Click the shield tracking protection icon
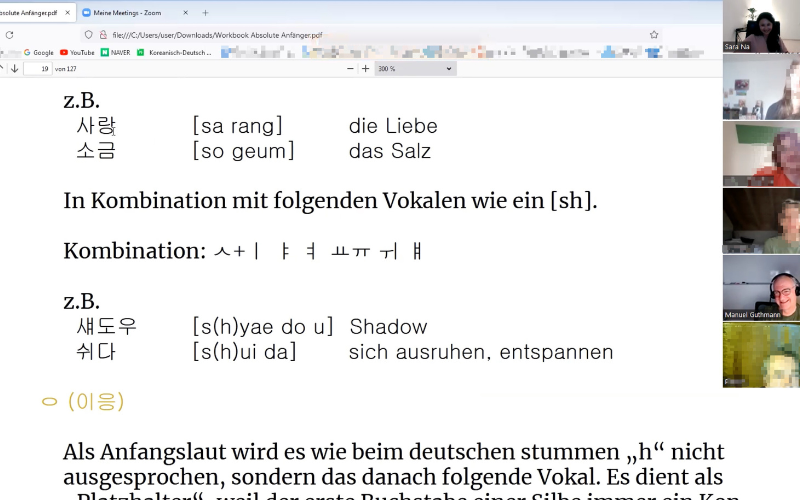This screenshot has width=800, height=500. (89, 34)
